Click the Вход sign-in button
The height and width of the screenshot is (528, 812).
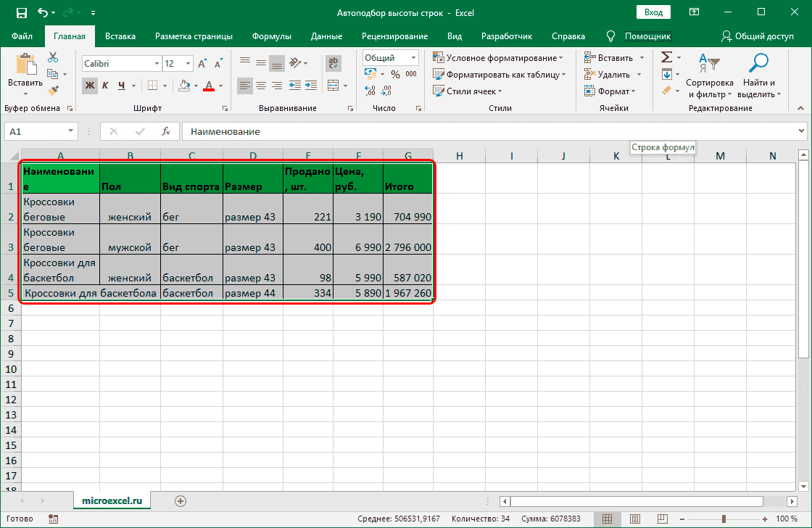pos(653,12)
